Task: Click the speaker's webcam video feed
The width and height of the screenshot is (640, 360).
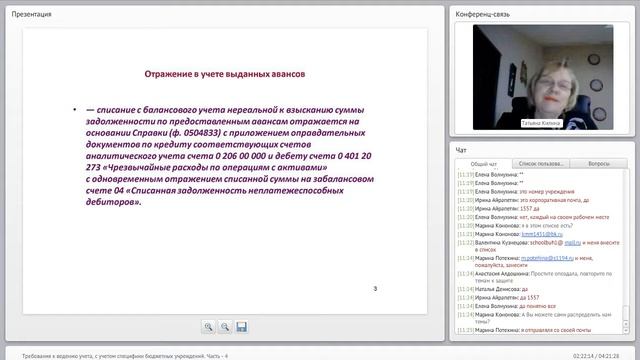Action: tap(543, 77)
